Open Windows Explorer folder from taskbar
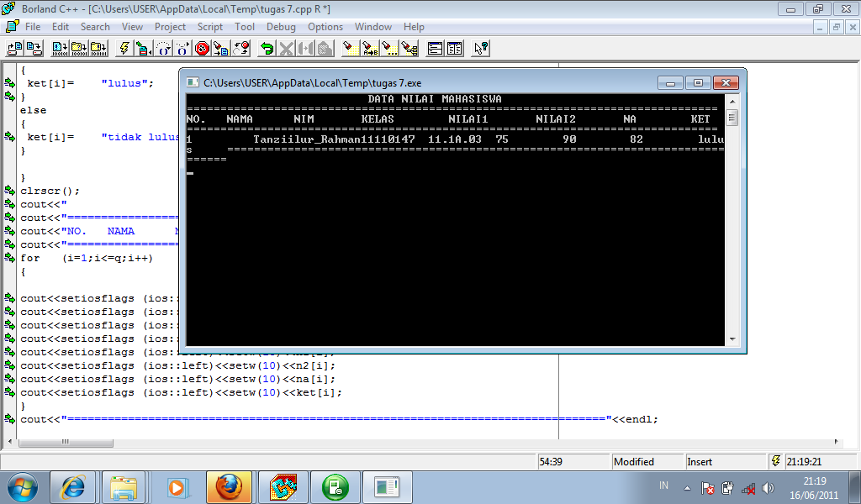The width and height of the screenshot is (861, 504). coord(124,487)
